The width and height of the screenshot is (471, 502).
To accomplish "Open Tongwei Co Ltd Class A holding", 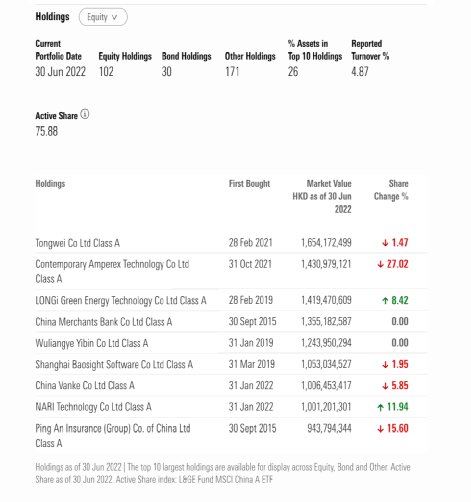I will 78,243.
